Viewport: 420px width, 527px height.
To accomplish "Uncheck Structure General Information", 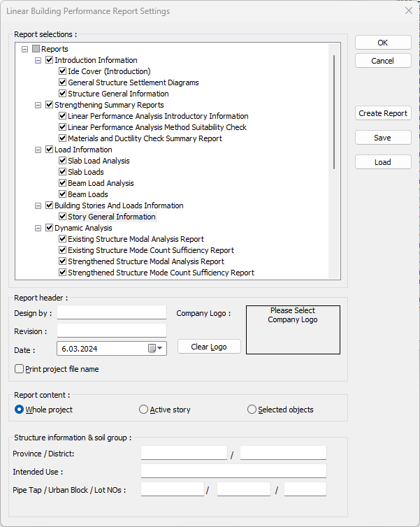I will tap(62, 94).
